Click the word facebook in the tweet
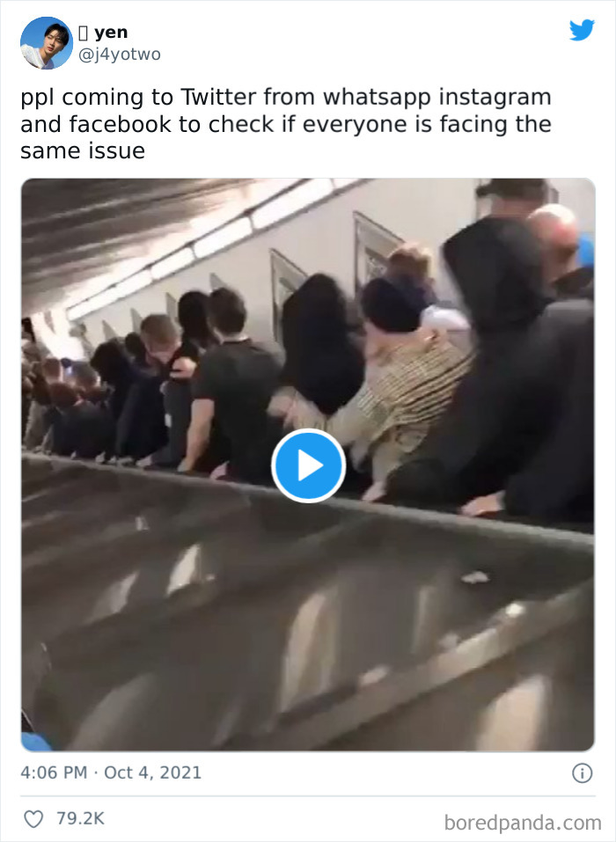The height and width of the screenshot is (842, 616). (121, 124)
